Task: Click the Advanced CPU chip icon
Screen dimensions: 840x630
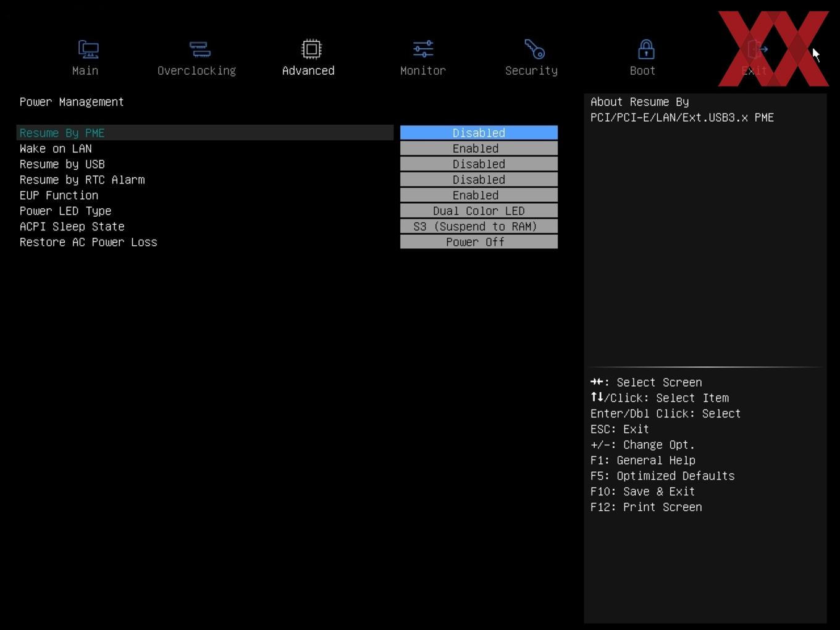Action: click(x=311, y=49)
